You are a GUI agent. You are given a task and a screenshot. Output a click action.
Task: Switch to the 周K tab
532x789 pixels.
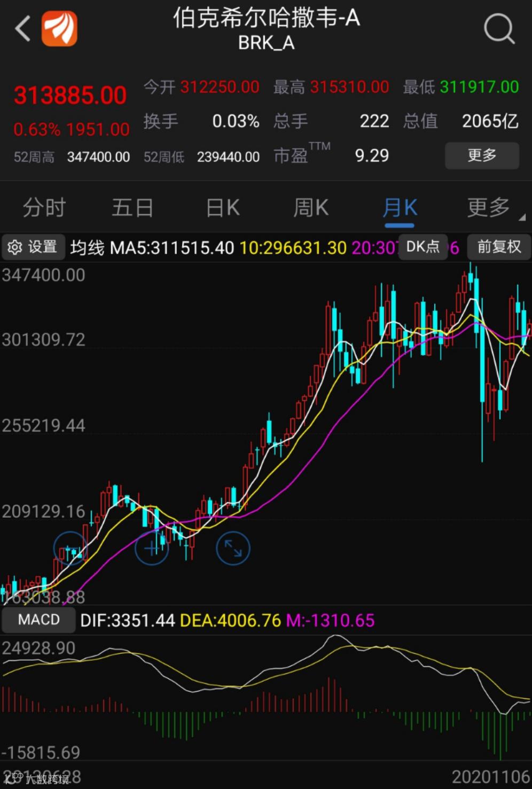311,207
